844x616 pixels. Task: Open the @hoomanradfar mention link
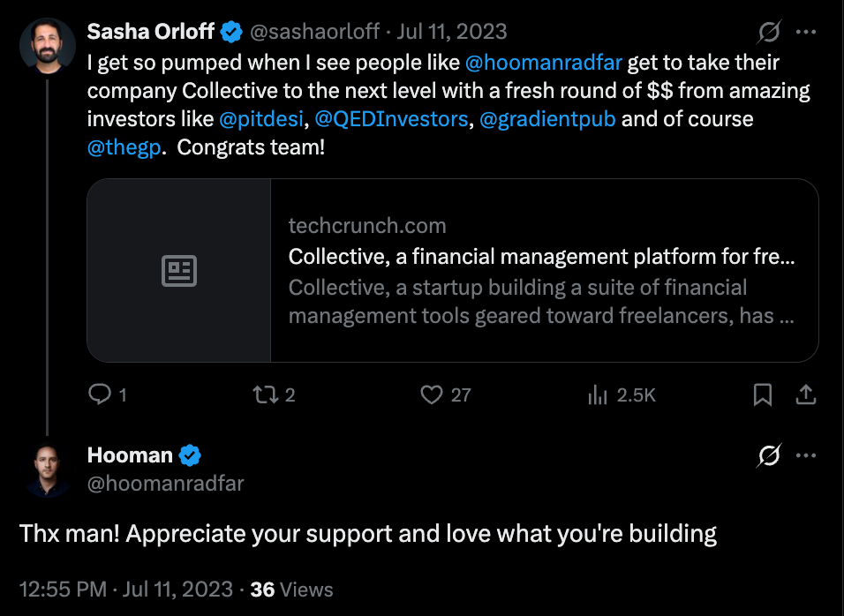tap(543, 64)
